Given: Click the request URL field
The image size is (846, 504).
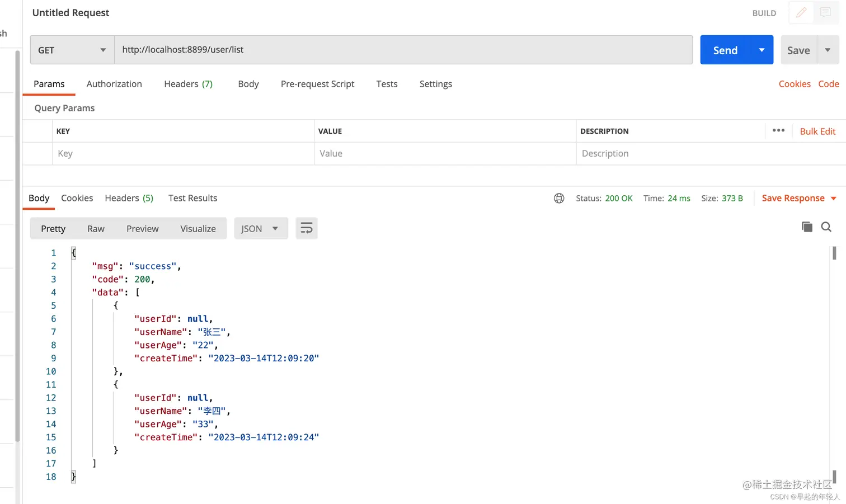Looking at the screenshot, I should pyautogui.click(x=403, y=50).
